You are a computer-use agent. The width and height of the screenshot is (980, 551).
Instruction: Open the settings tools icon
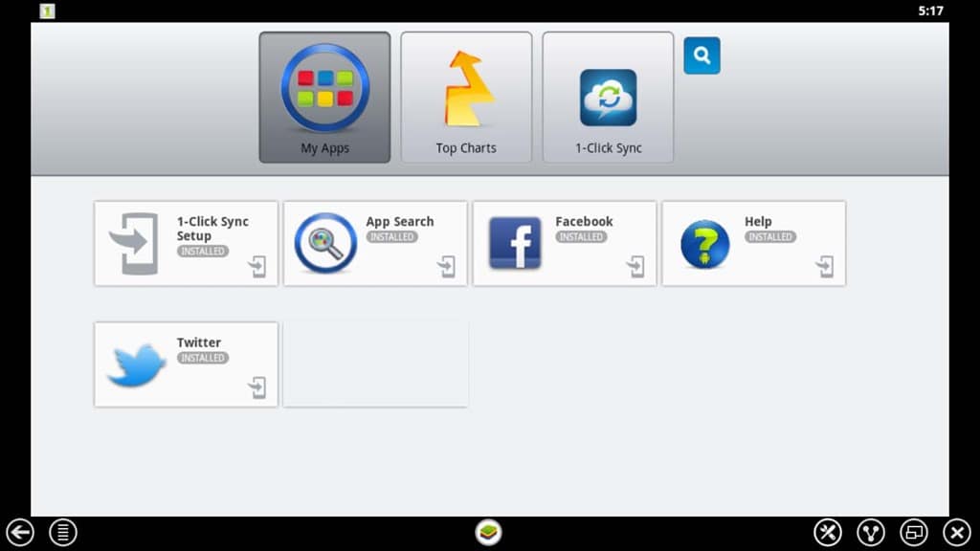(828, 533)
